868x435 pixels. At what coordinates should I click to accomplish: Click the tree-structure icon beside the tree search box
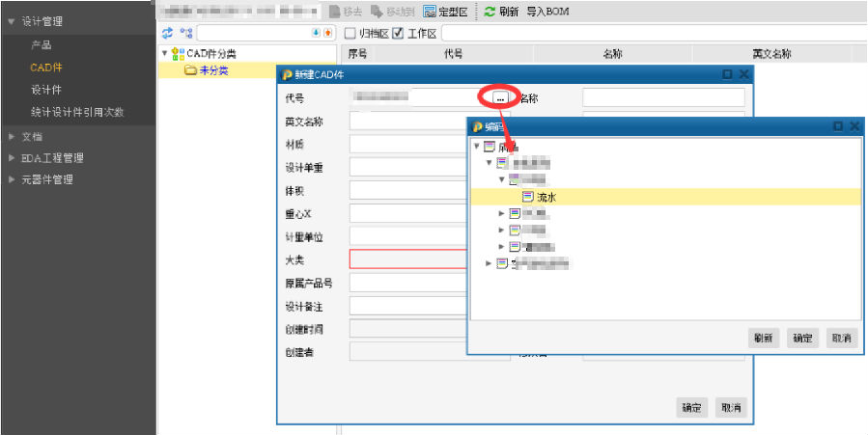click(x=186, y=33)
